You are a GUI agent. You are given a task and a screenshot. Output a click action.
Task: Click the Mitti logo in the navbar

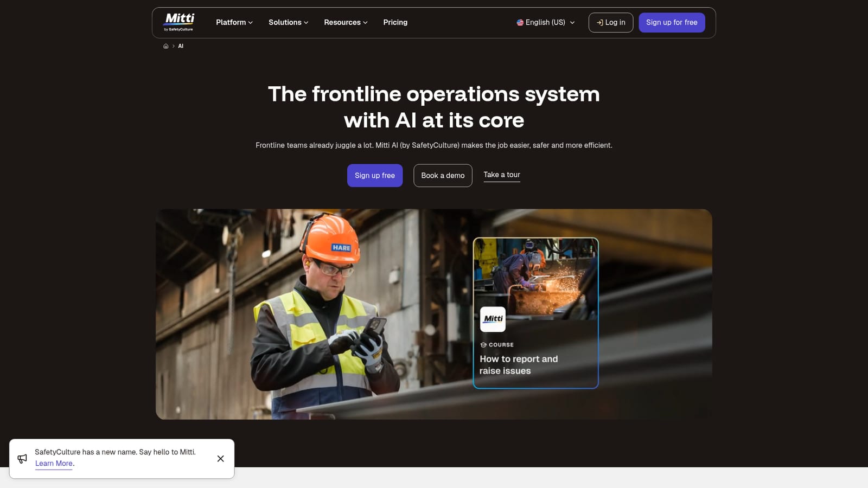click(179, 22)
